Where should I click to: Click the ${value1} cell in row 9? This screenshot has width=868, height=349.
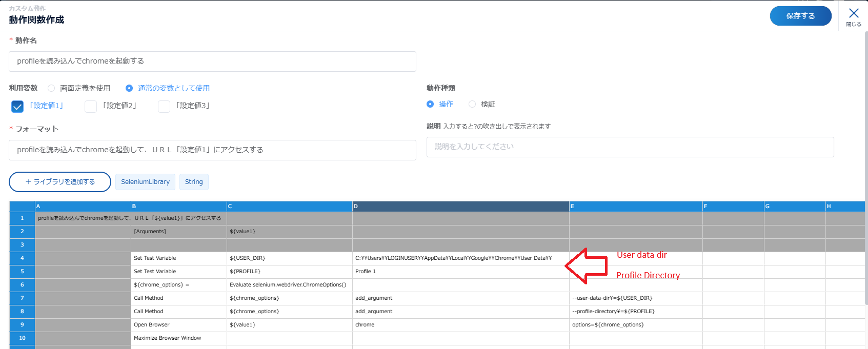(x=289, y=325)
